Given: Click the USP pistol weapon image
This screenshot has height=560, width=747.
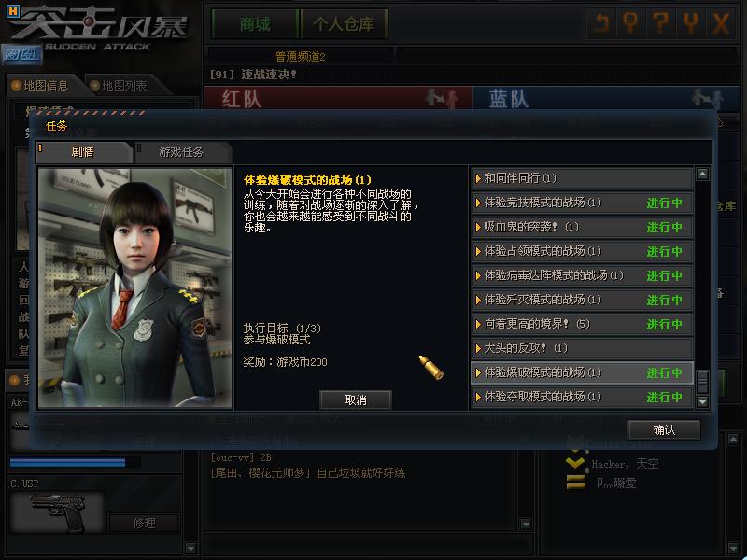Looking at the screenshot, I should (x=57, y=512).
